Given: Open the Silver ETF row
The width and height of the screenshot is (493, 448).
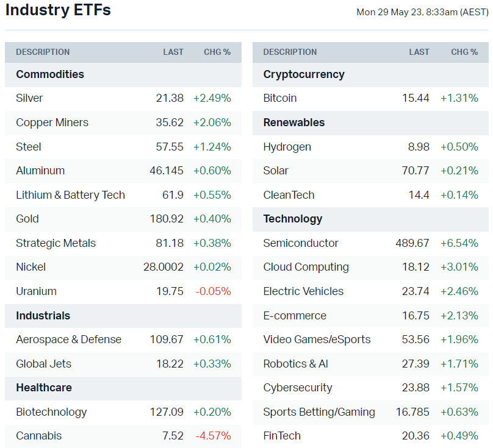Looking at the screenshot, I should tap(29, 98).
